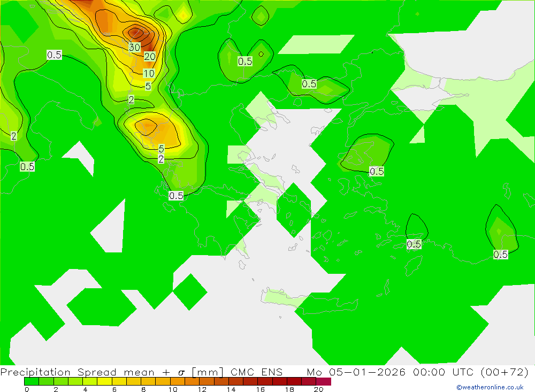The width and height of the screenshot is (535, 392).
Task: Click the legend scale tick value 18
Action: tap(289, 389)
